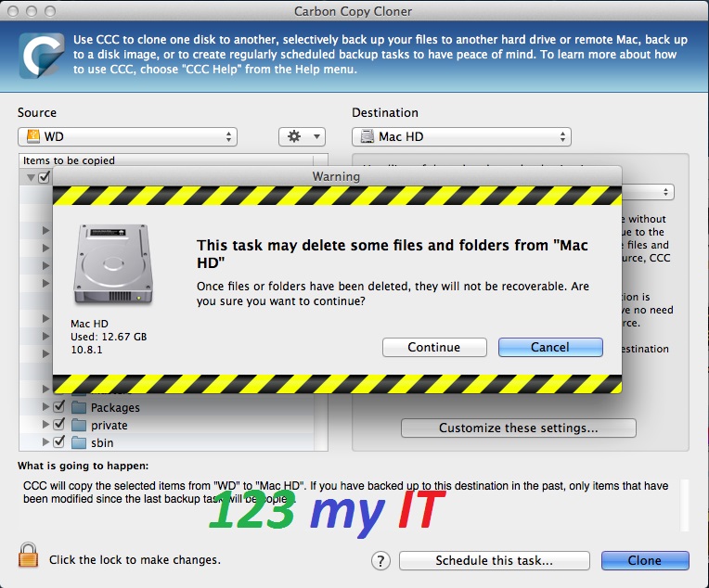The width and height of the screenshot is (709, 588).
Task: Open the gear options dropdown
Action: pos(302,136)
